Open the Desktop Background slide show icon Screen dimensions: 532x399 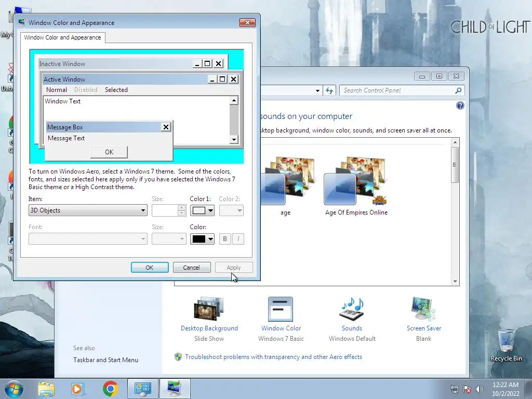209,309
